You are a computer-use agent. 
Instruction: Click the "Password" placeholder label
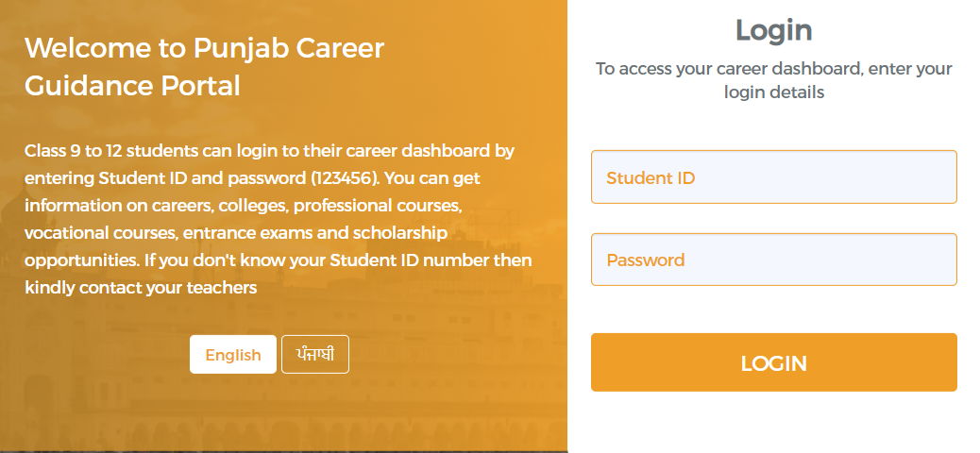(x=645, y=260)
